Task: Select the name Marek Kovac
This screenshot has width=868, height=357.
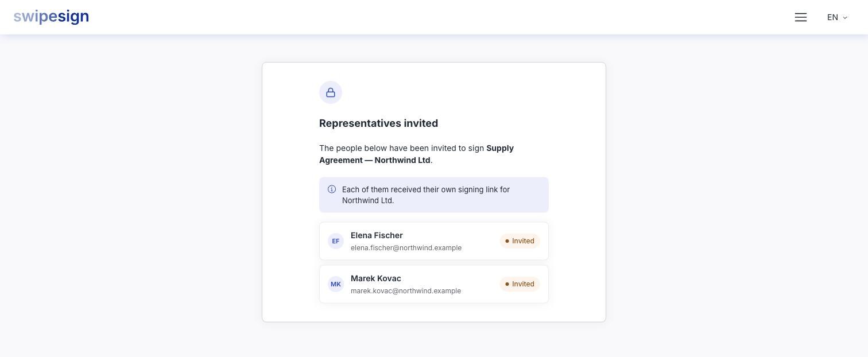Action: pyautogui.click(x=376, y=278)
